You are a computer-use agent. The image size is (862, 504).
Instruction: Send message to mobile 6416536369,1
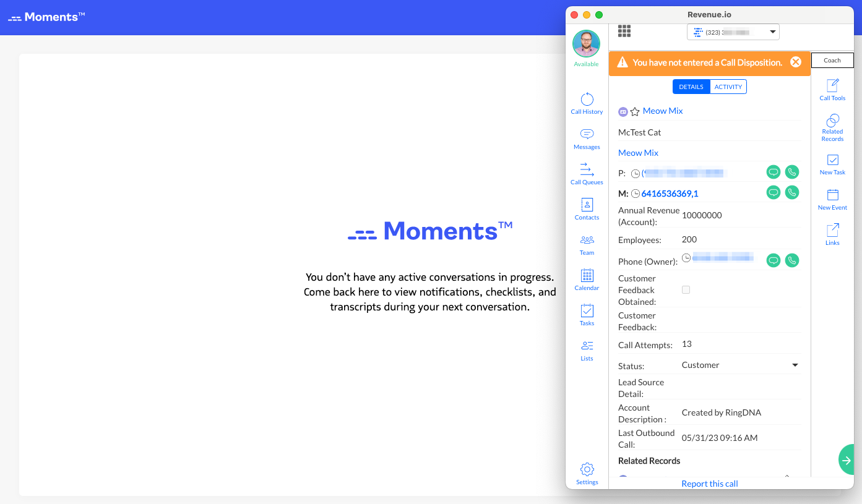click(x=773, y=192)
